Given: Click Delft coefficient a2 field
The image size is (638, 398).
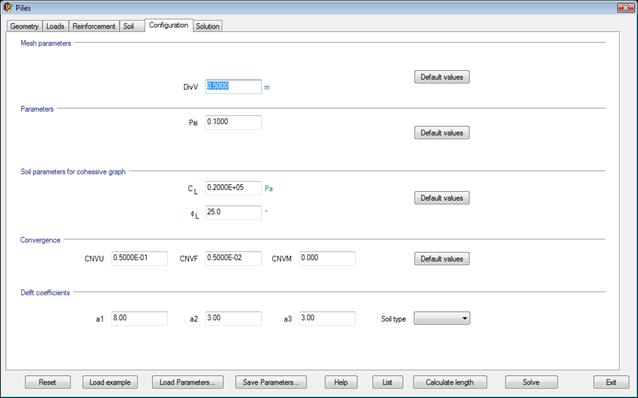Looking at the screenshot, I should (233, 318).
